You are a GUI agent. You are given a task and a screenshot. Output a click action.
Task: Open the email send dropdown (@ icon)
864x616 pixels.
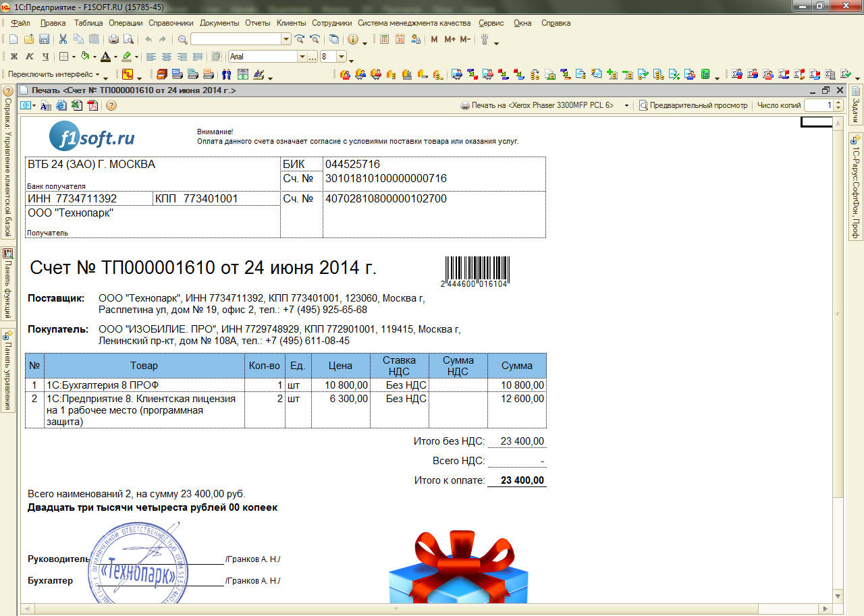tap(28, 105)
